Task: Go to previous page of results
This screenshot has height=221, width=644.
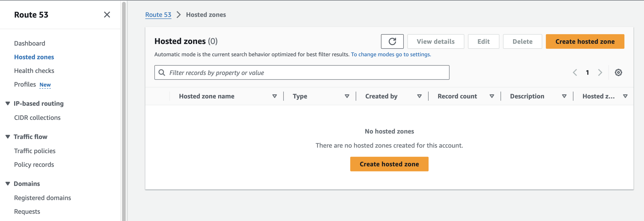Action: click(575, 72)
